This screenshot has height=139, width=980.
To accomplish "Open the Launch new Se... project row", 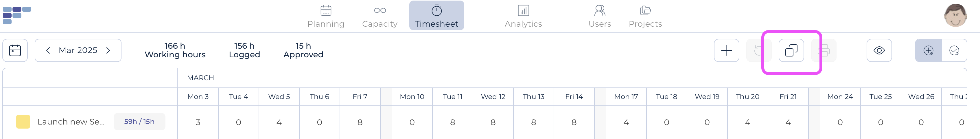I will coord(71,122).
